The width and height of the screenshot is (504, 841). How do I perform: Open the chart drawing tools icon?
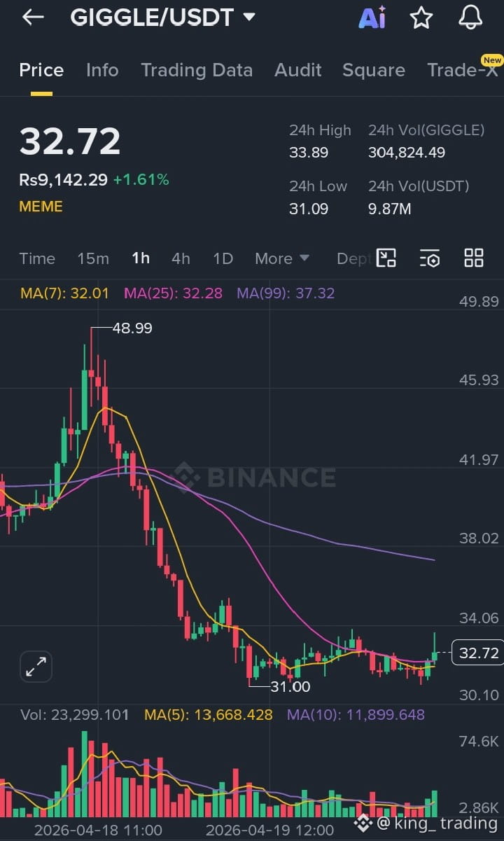(386, 258)
